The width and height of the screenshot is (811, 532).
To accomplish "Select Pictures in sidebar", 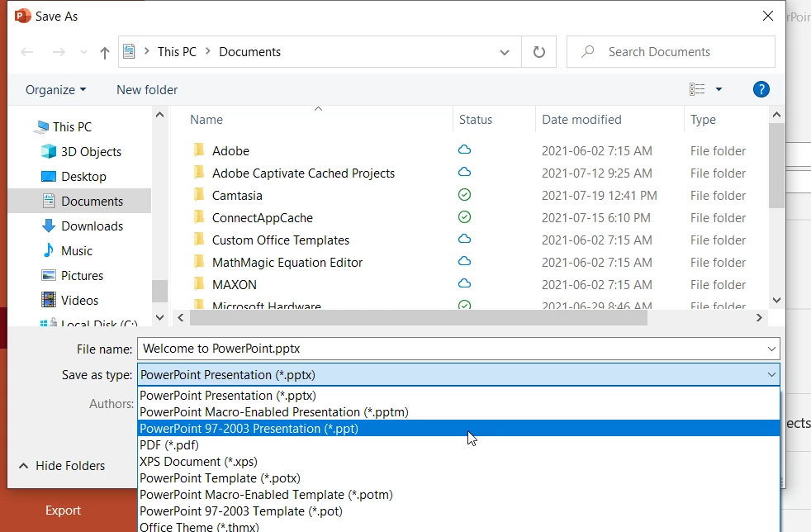I will pyautogui.click(x=82, y=276).
